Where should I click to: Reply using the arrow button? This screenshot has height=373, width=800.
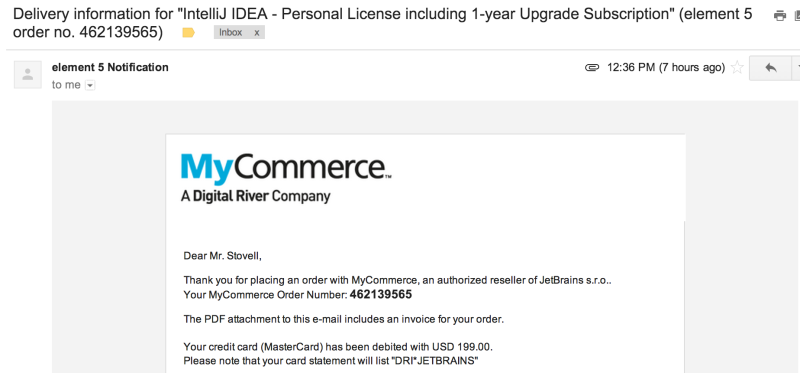(x=770, y=67)
